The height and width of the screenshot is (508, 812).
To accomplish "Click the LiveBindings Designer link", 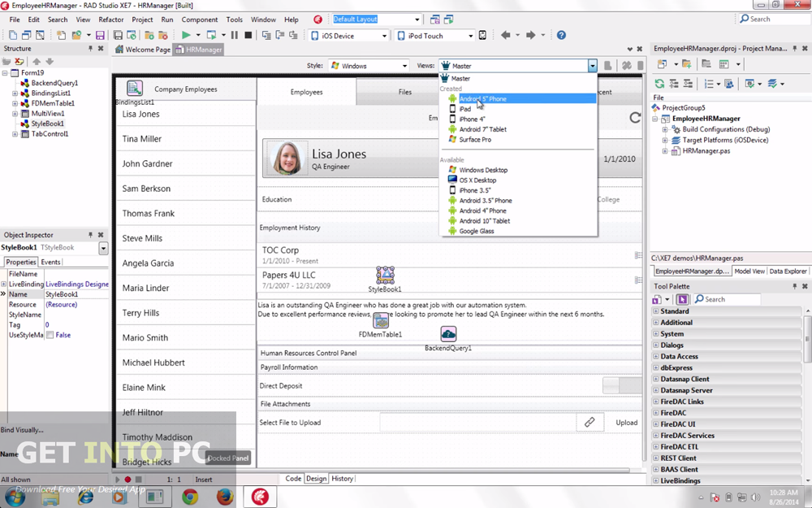I will coord(77,284).
